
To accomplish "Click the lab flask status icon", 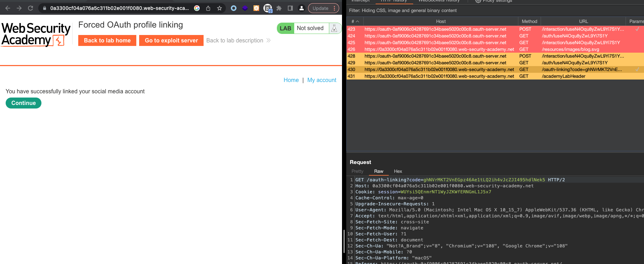I will (x=334, y=28).
